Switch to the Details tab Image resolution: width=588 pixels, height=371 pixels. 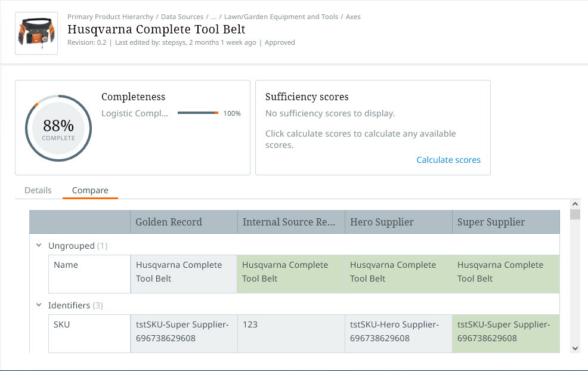(x=38, y=190)
